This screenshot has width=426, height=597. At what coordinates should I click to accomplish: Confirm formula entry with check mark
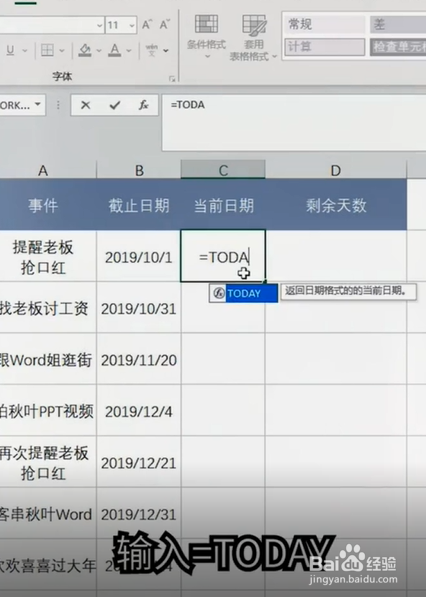[115, 105]
